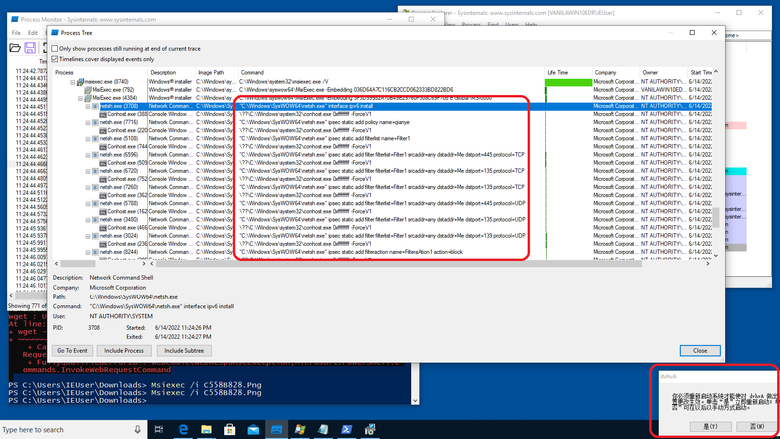Collapse the msiexec.exe (8740) tree node
This screenshot has height=439, width=780.
pyautogui.click(x=74, y=81)
